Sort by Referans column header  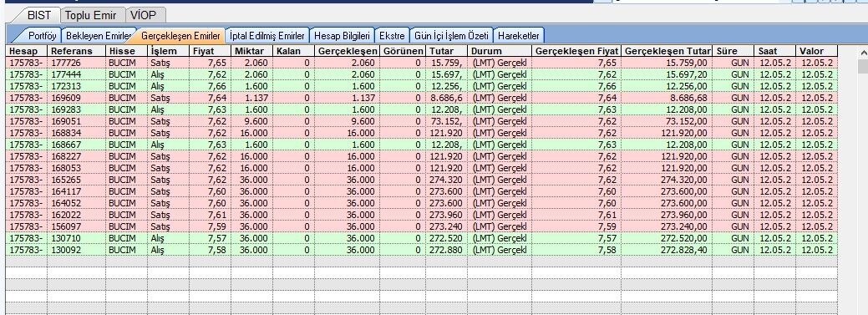76,51
